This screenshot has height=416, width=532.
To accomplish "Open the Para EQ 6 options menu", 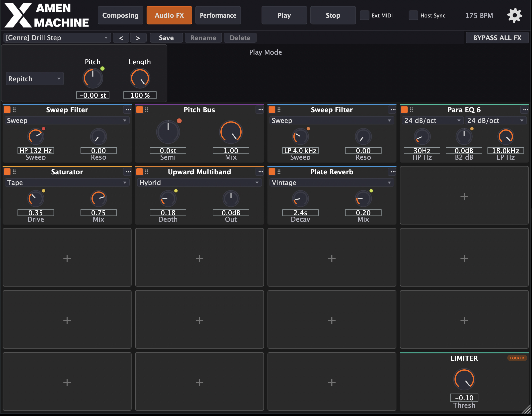I will point(525,109).
